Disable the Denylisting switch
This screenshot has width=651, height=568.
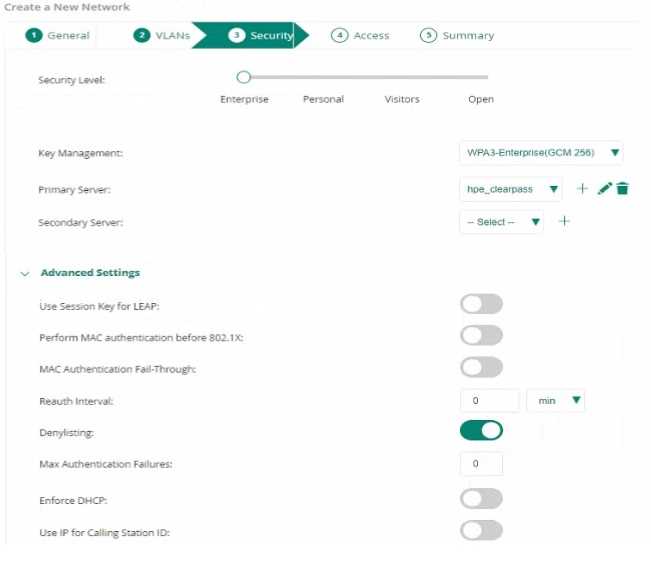coord(481,431)
